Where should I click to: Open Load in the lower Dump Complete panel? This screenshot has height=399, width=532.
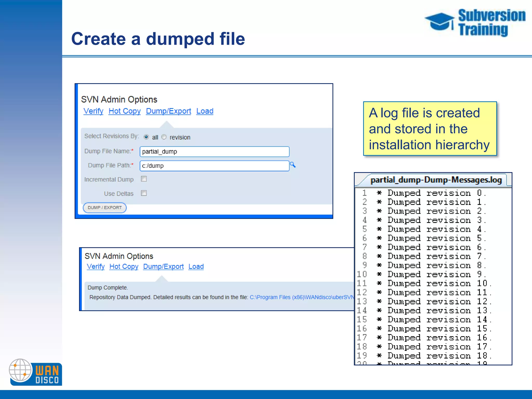(196, 267)
